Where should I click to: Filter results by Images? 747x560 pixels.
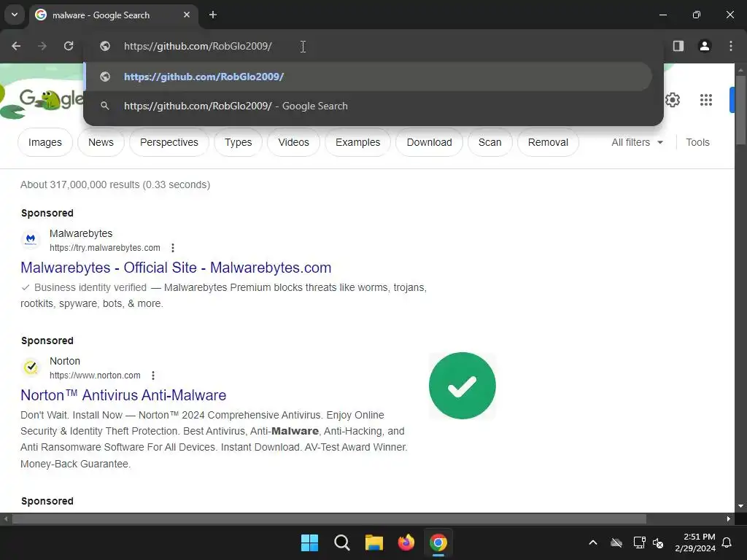point(44,142)
